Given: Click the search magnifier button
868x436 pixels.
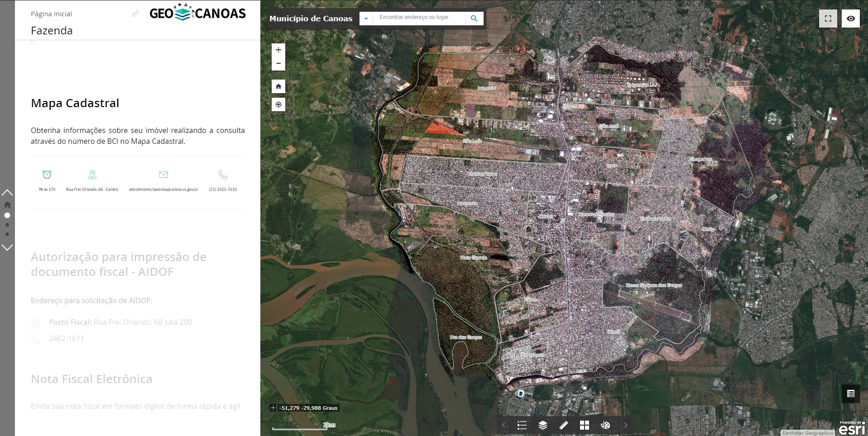Looking at the screenshot, I should pos(474,19).
